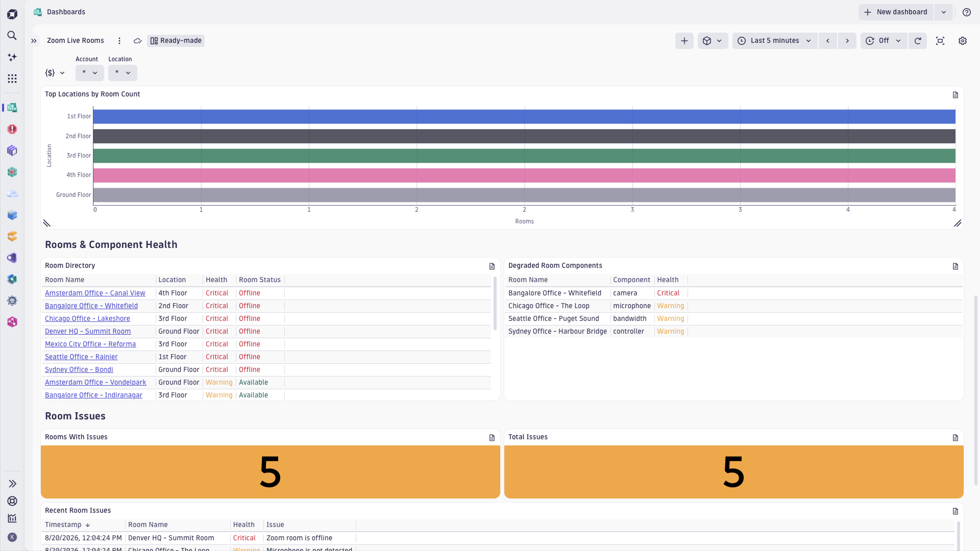Enter fullscreen mode for the dashboard

(940, 41)
